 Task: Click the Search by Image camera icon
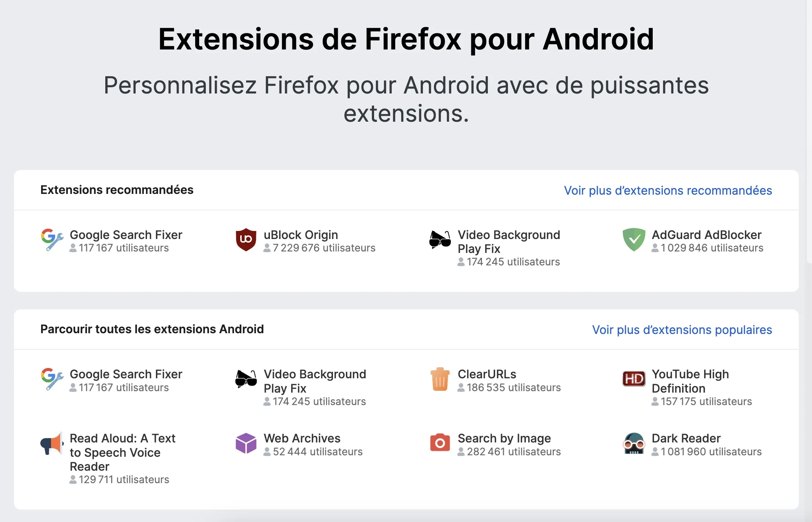point(440,443)
